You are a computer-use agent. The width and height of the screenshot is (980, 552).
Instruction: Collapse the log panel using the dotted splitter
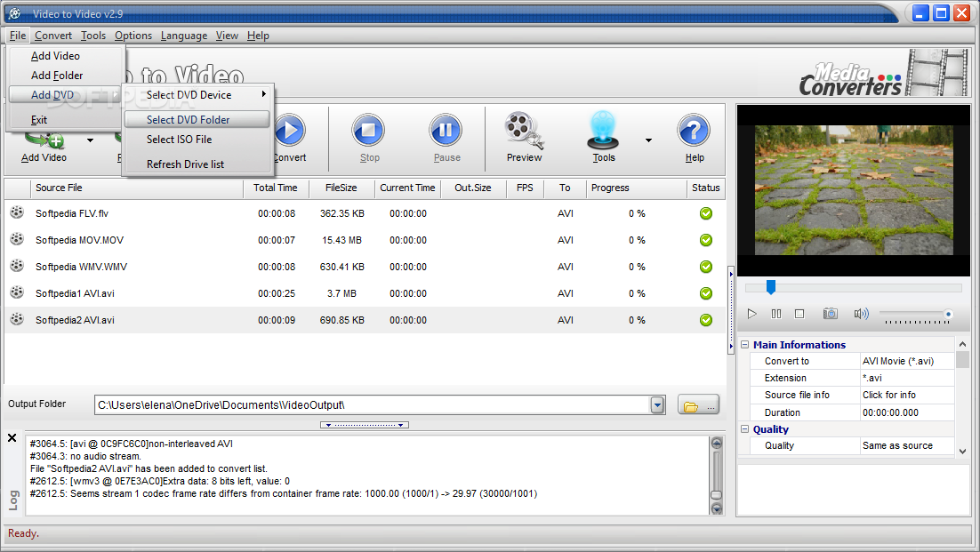[365, 425]
